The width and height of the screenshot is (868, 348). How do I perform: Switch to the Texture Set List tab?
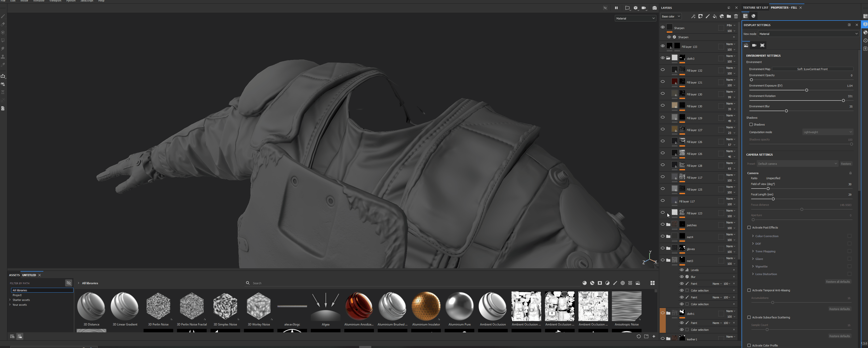coord(755,7)
